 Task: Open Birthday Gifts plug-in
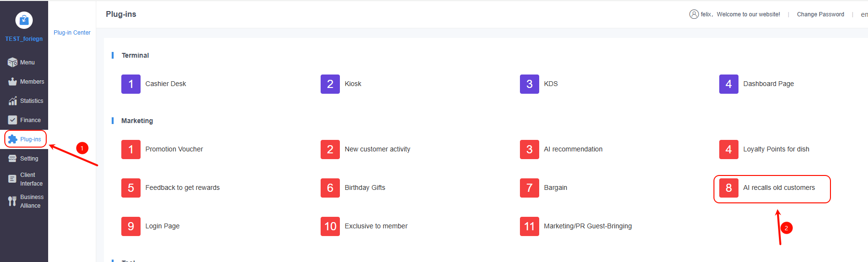coord(364,188)
